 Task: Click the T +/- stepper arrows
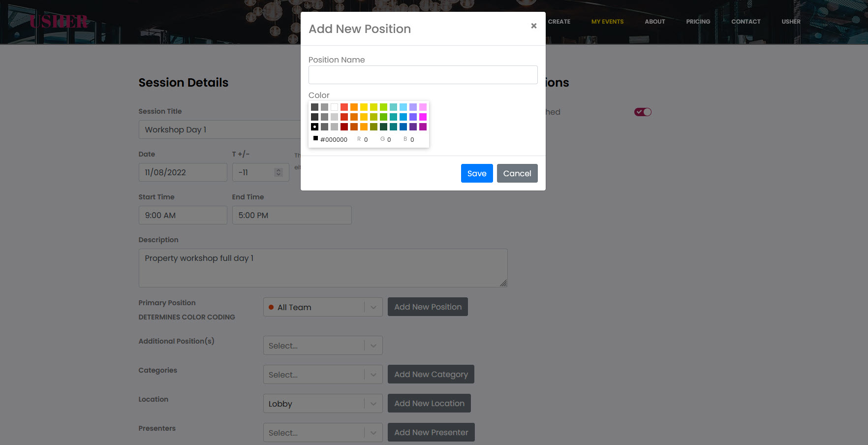pyautogui.click(x=279, y=172)
